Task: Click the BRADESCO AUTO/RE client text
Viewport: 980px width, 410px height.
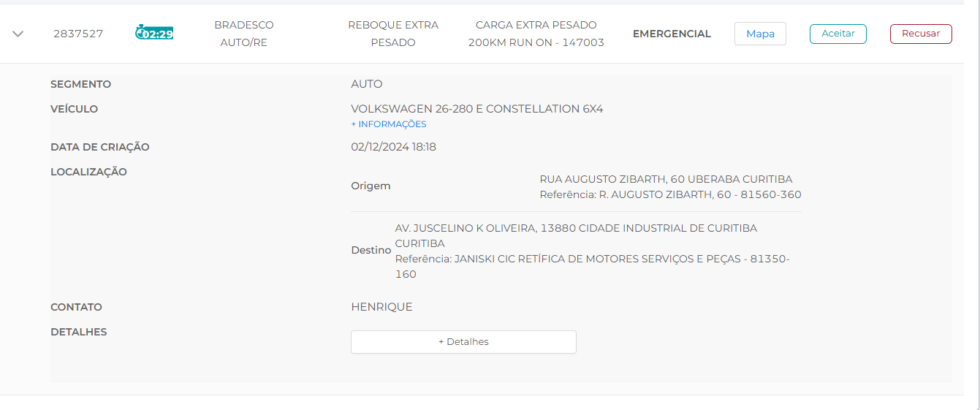Action: pos(244,34)
